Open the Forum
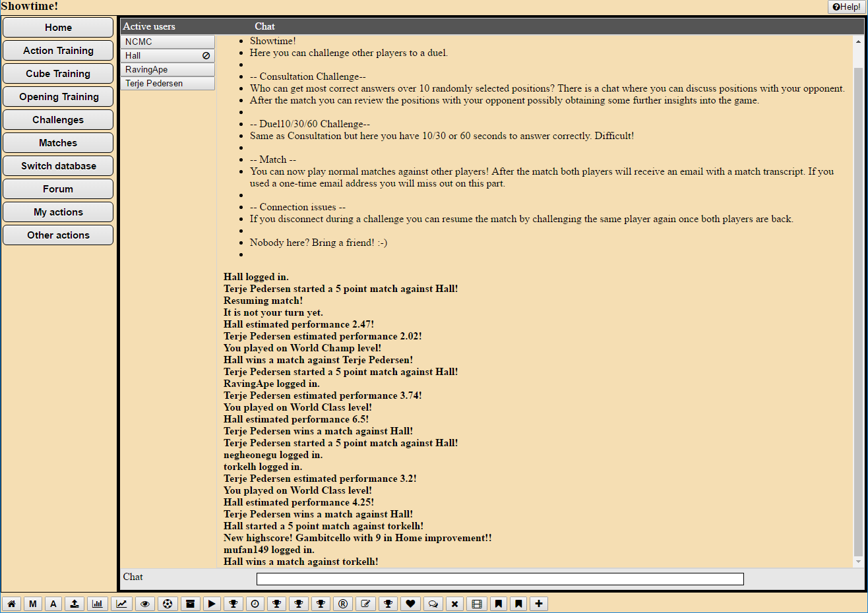868x613 pixels. (x=58, y=189)
